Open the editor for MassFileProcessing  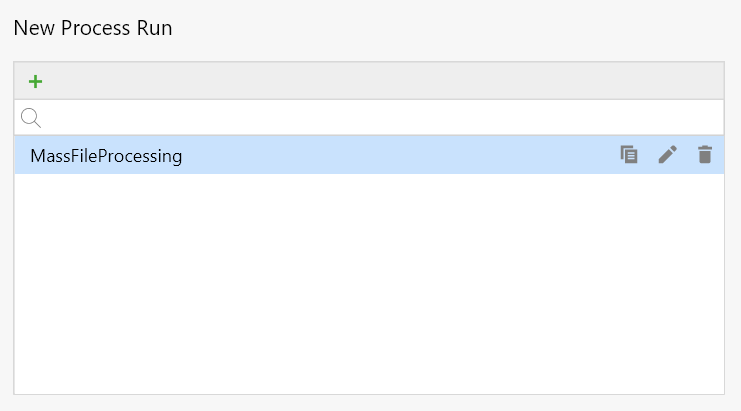click(667, 155)
